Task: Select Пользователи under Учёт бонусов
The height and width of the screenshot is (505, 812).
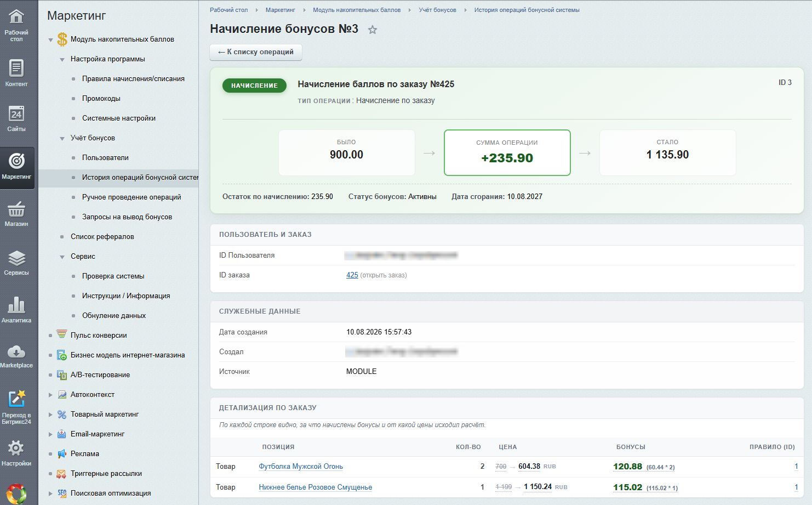Action: (x=105, y=157)
